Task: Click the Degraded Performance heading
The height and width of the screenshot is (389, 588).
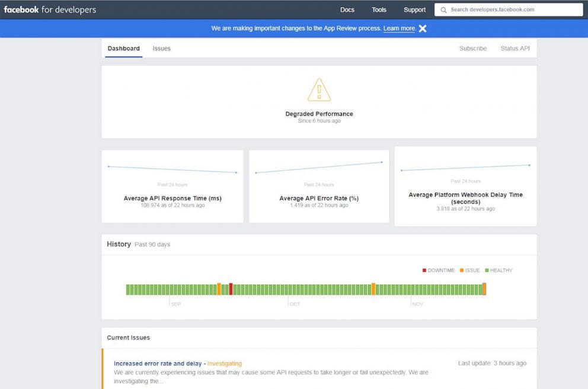Action: pyautogui.click(x=319, y=114)
